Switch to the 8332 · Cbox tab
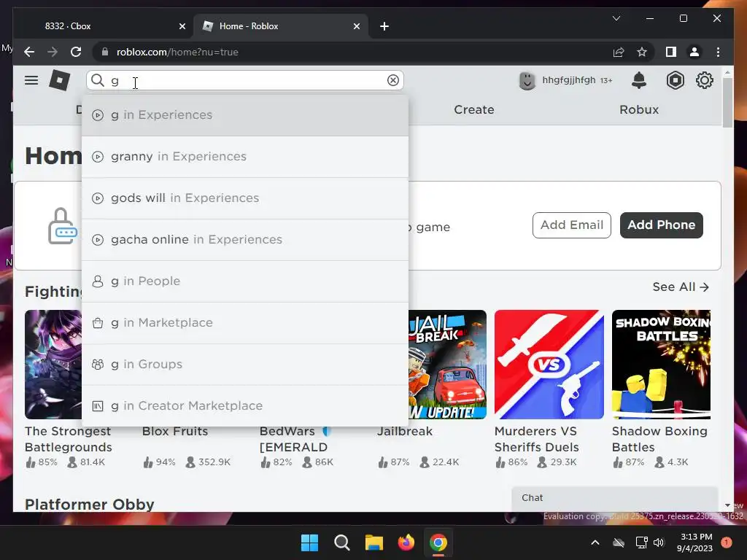 [x=102, y=26]
